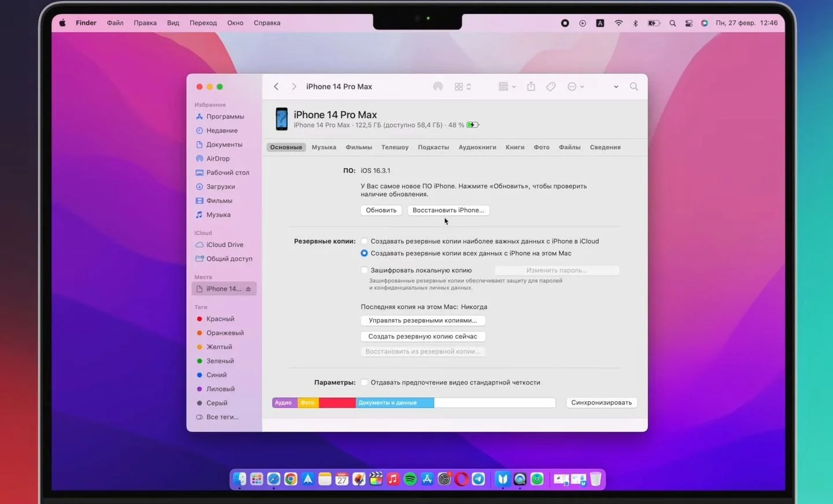The image size is (833, 504).
Task: Open the 'Переход' menu in the menu bar
Action: (x=203, y=23)
